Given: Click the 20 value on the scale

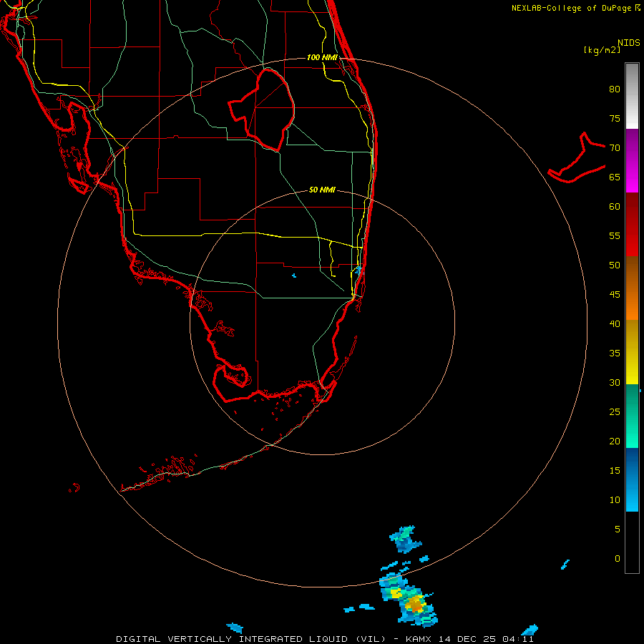Looking at the screenshot, I should 615,441.
